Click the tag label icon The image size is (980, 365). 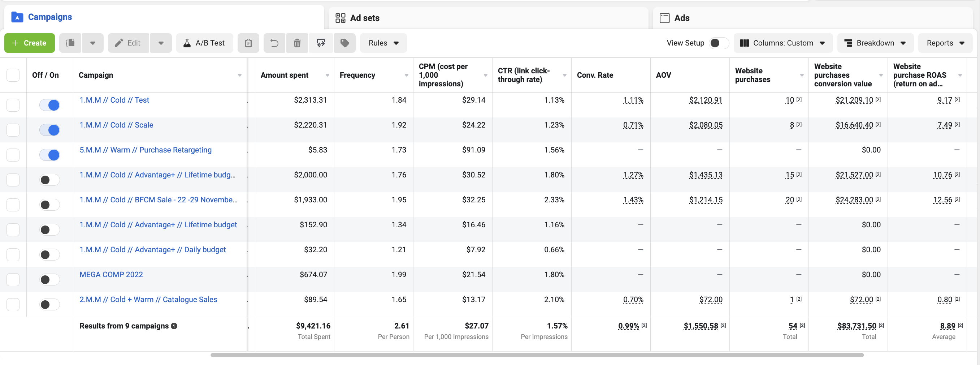click(345, 43)
